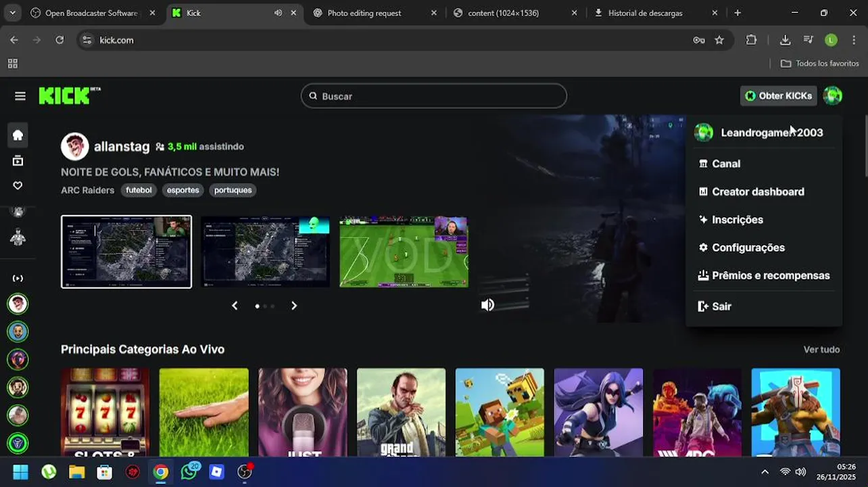
Task: Open the Minecraft category card
Action: click(500, 412)
